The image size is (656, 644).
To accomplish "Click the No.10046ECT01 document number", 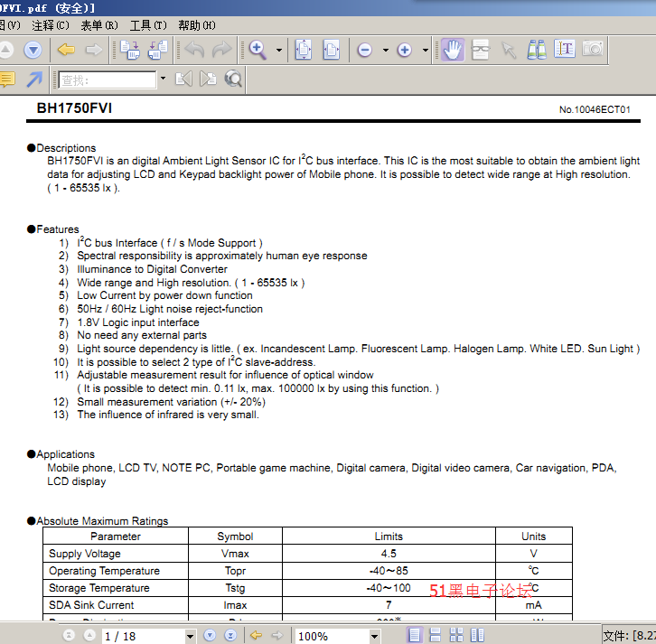I will (595, 109).
